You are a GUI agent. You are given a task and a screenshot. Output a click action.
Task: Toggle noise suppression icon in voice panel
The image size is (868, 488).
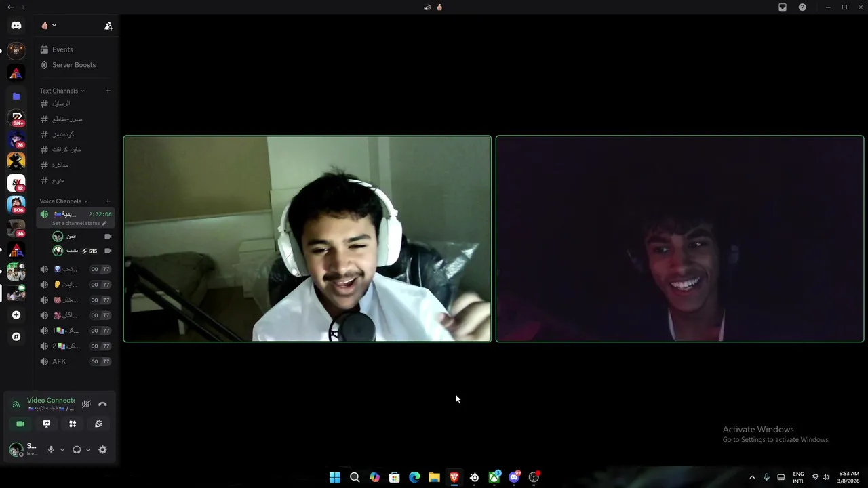coord(86,404)
